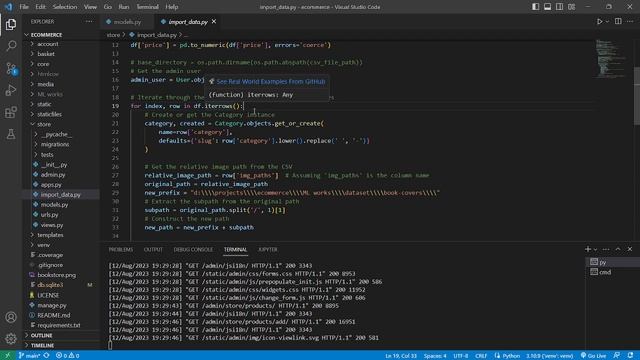Select the py terminal instance
640x360 pixels.
click(x=613, y=262)
